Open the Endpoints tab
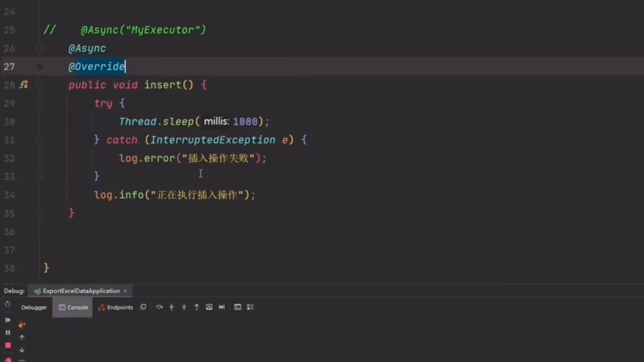 (116, 307)
